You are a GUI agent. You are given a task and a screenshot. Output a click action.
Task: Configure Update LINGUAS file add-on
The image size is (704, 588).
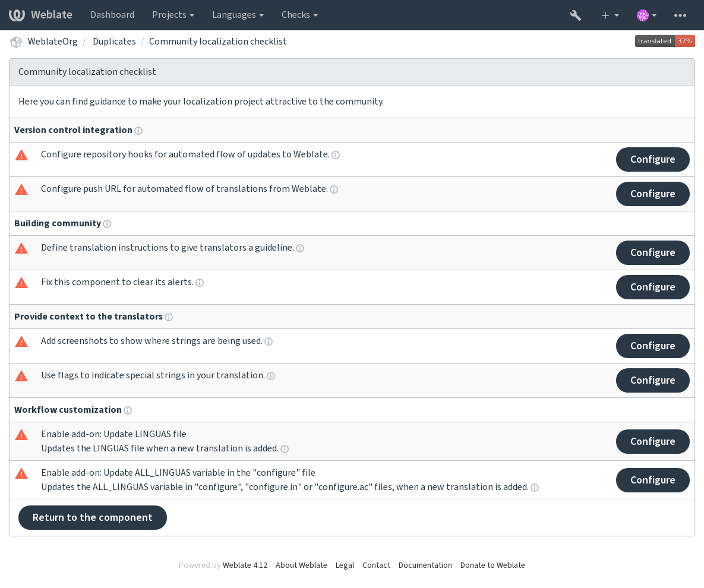click(x=652, y=442)
